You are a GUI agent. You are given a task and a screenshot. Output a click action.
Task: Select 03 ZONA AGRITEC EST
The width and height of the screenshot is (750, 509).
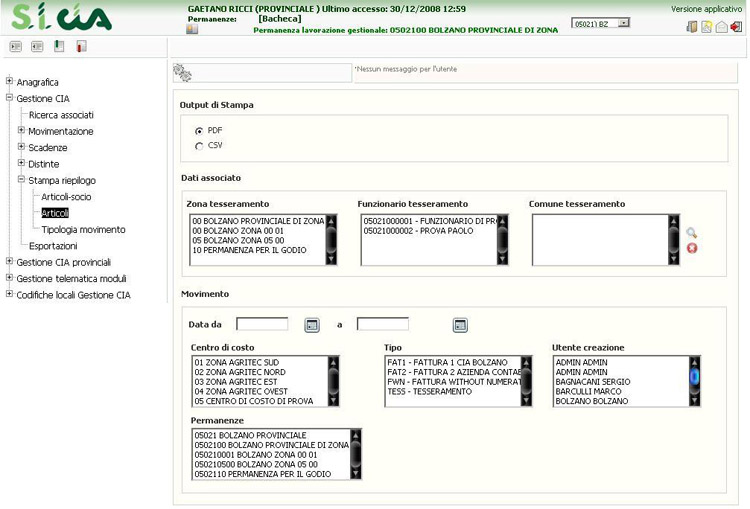[236, 382]
